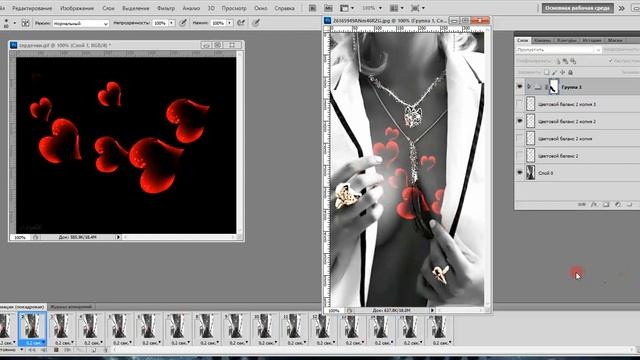Hide the Группа 1 layer group
Image resolution: width=640 pixels, height=360 pixels.
[x=520, y=87]
